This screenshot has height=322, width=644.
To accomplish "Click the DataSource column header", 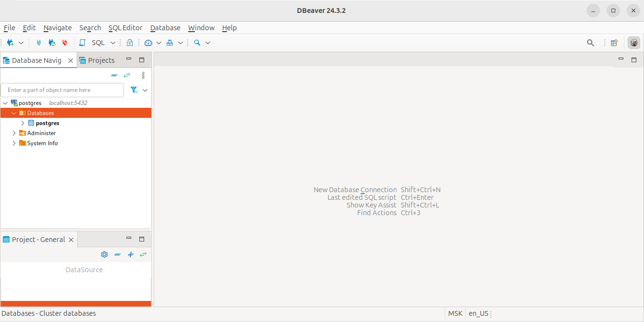I will pyautogui.click(x=84, y=270).
